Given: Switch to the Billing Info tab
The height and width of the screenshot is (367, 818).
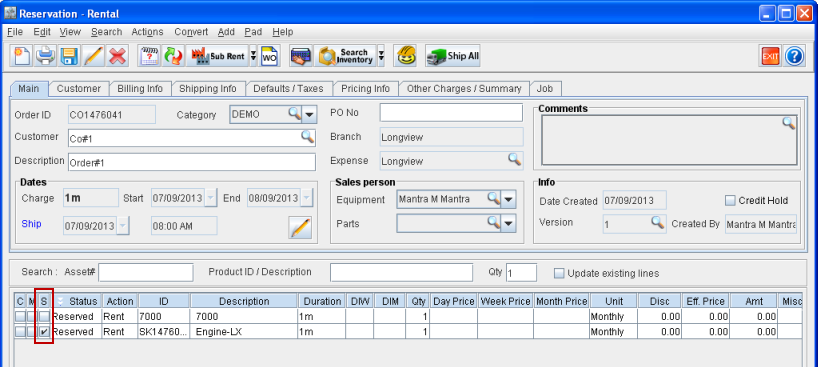Looking at the screenshot, I should pos(140,89).
